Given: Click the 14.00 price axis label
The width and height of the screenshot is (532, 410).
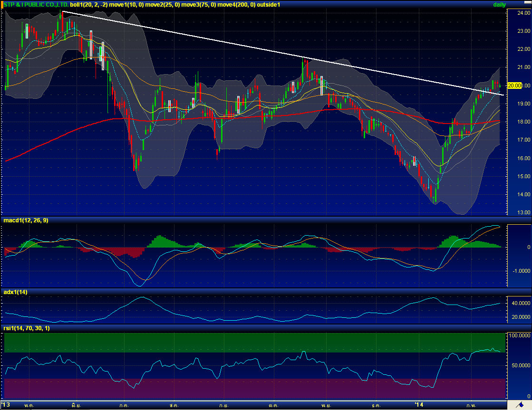Looking at the screenshot, I should pos(523,194).
